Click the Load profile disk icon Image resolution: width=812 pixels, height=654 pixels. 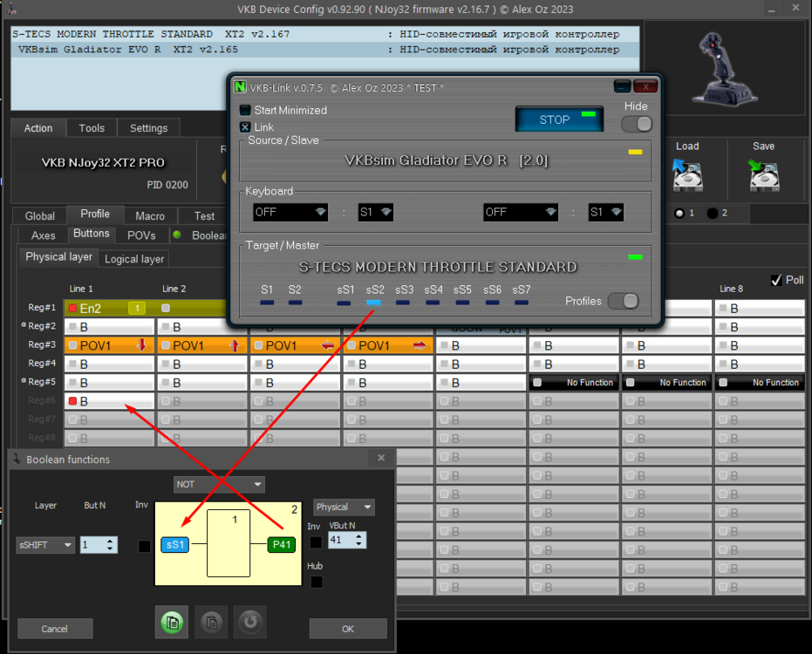[687, 175]
